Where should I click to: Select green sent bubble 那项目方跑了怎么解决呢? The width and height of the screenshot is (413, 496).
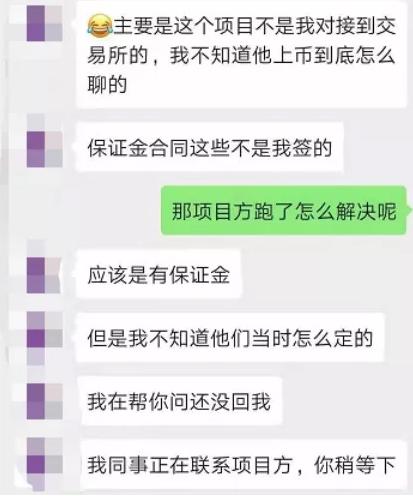(x=284, y=211)
